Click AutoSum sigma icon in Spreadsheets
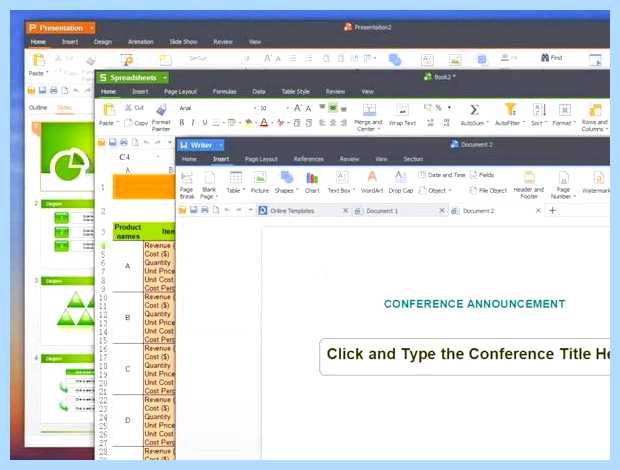Viewport: 620px width, 470px height. (474, 110)
